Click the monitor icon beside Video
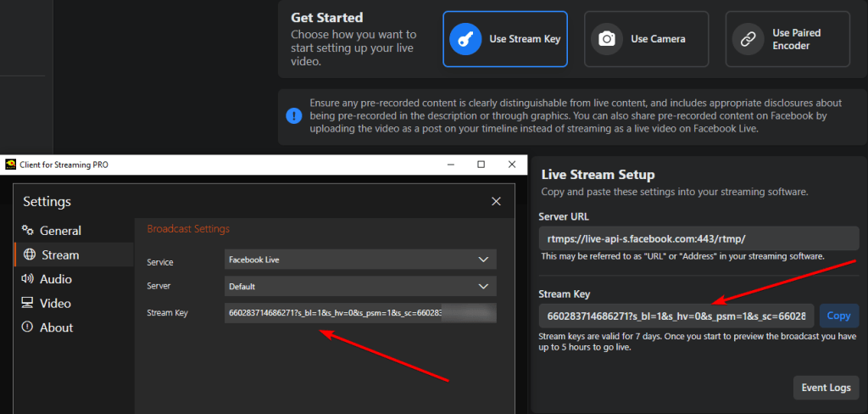The width and height of the screenshot is (868, 414). (x=28, y=303)
